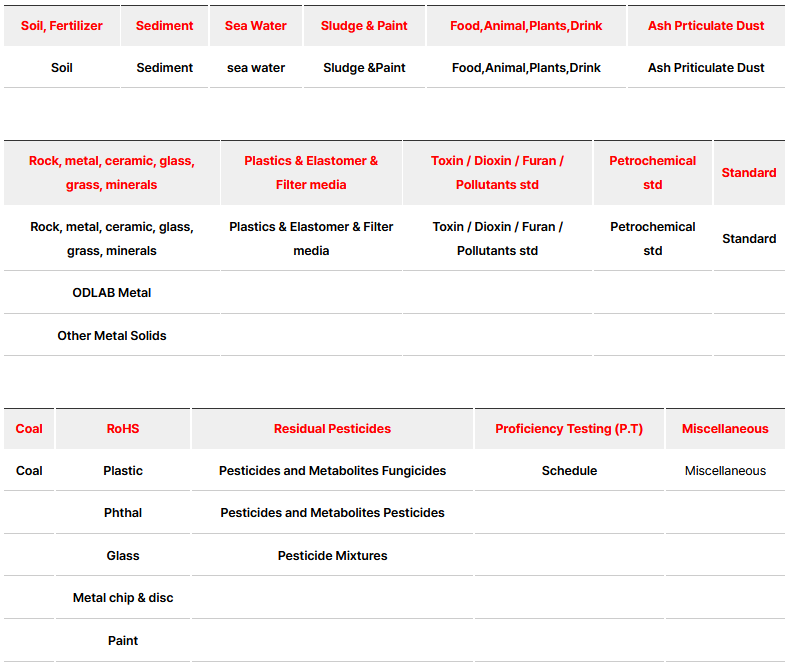Screen dimensions: 785x667
Task: Open the ODLAB Metal link
Action: [x=112, y=293]
